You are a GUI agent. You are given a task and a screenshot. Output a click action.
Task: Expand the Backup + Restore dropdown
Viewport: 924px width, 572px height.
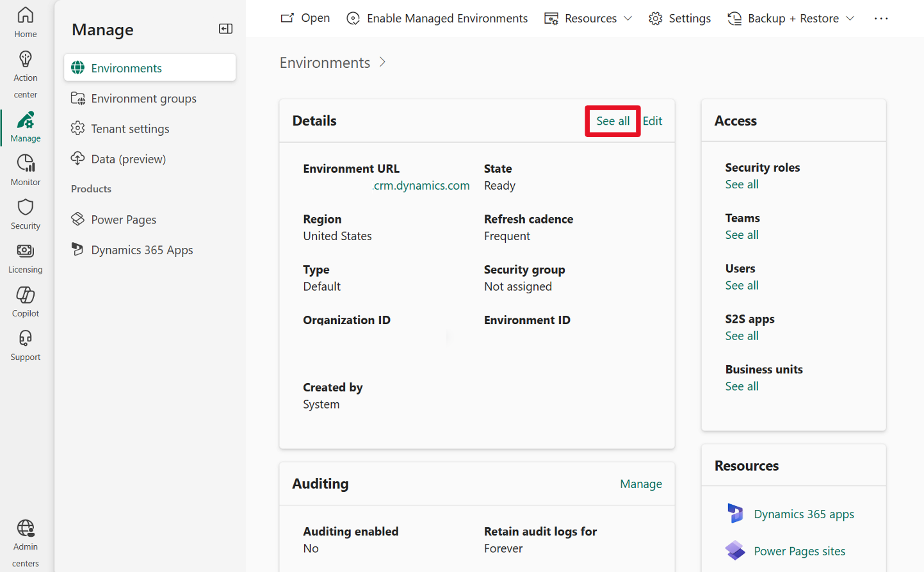click(x=791, y=18)
